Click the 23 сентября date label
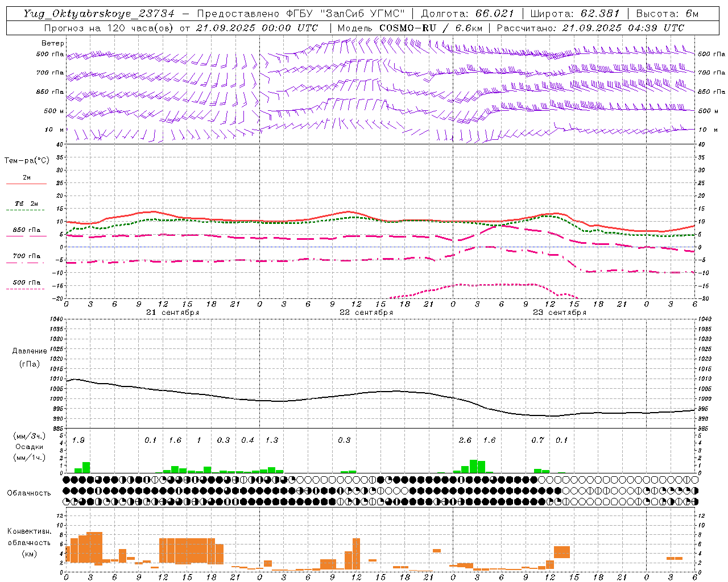This screenshot has height=582, width=728. tap(559, 313)
